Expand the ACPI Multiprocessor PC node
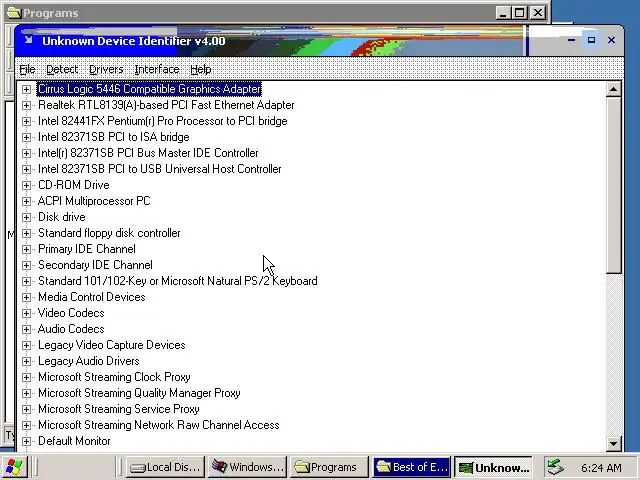The image size is (640, 480). [27, 201]
